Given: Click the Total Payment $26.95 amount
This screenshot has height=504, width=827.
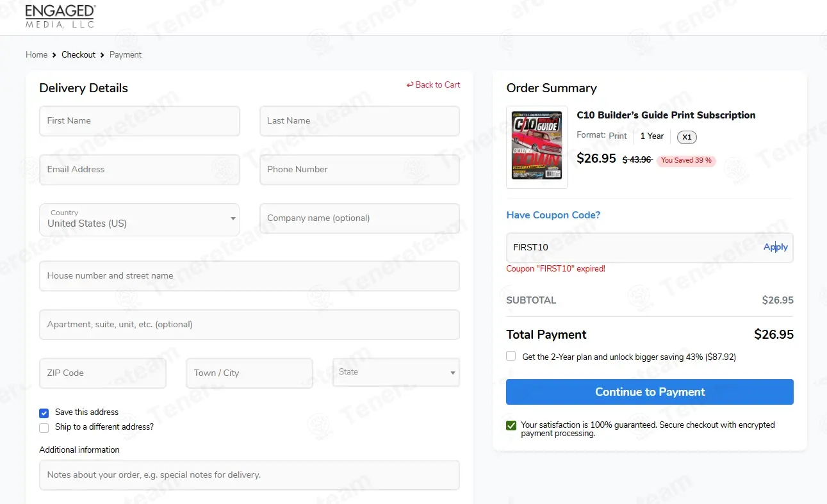Looking at the screenshot, I should coord(774,334).
